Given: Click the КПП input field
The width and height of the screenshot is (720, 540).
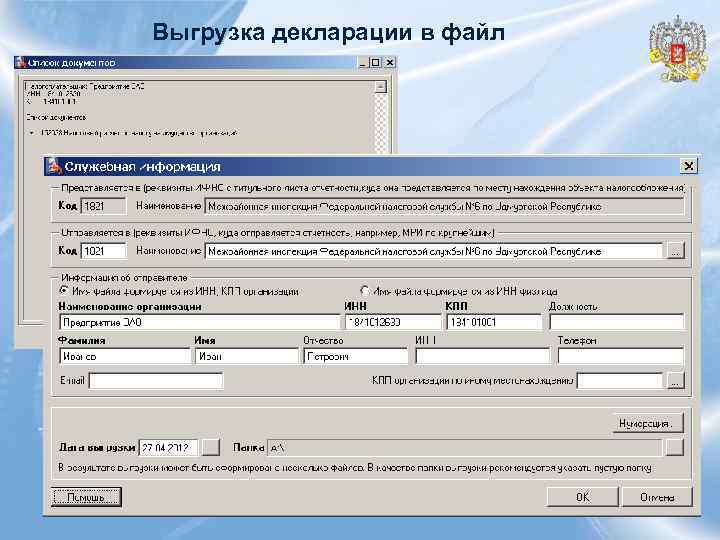Looking at the screenshot, I should (494, 322).
